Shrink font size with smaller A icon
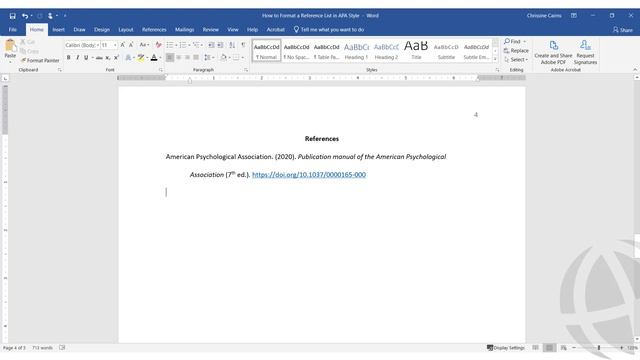Screen dimensions: 640x360 (x=131, y=45)
